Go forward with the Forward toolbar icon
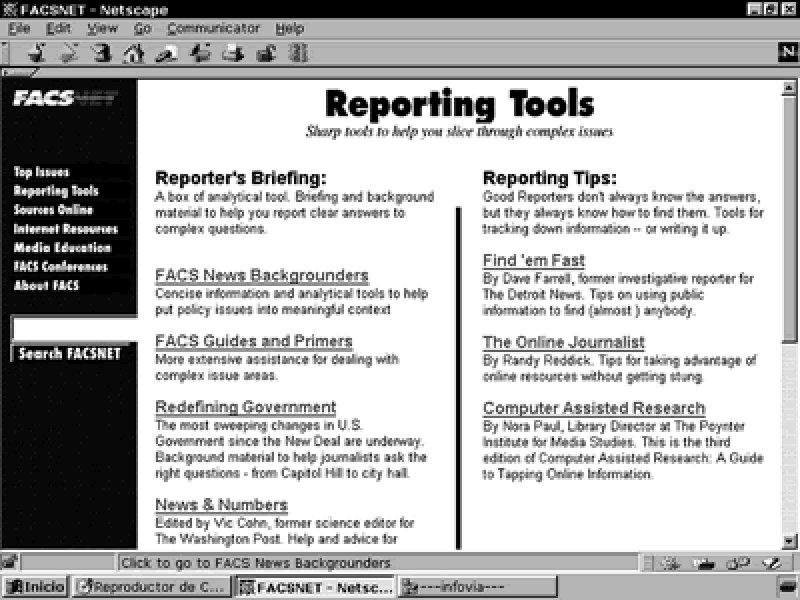 [69, 53]
